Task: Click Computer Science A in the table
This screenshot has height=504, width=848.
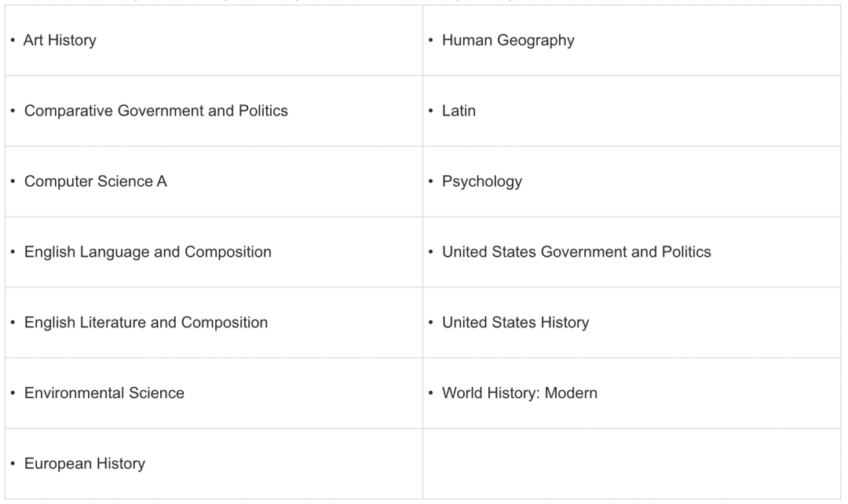Action: 95,181
